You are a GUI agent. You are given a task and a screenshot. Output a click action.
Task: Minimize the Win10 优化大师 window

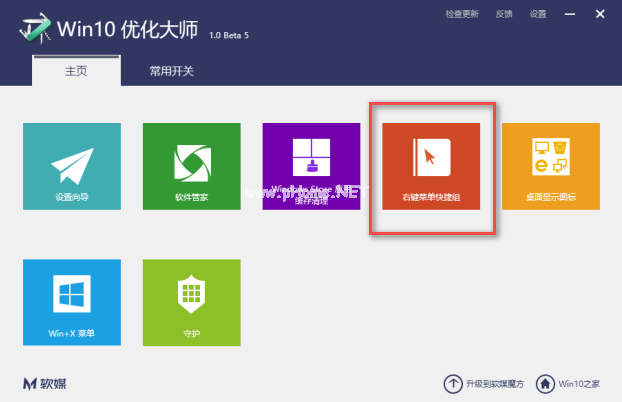pos(570,14)
